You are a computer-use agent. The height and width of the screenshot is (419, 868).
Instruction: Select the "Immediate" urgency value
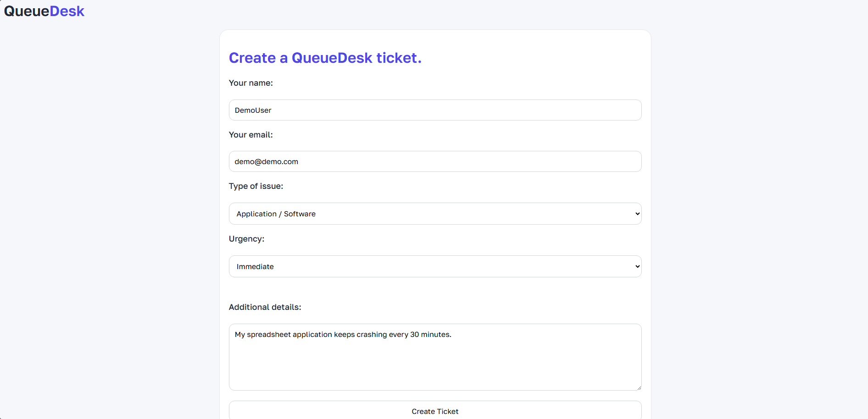[255, 267]
